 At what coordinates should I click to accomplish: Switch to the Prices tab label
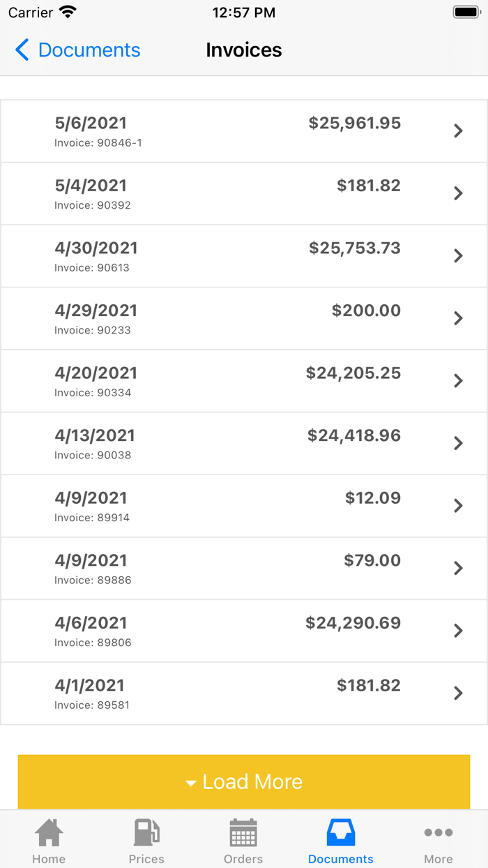tap(146, 859)
